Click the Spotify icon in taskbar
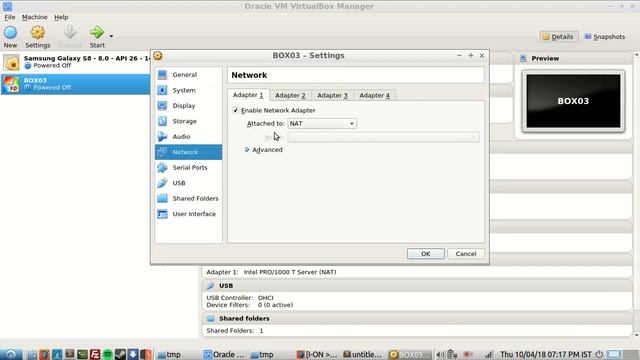Viewport: 640px width, 360px height. (x=107, y=354)
